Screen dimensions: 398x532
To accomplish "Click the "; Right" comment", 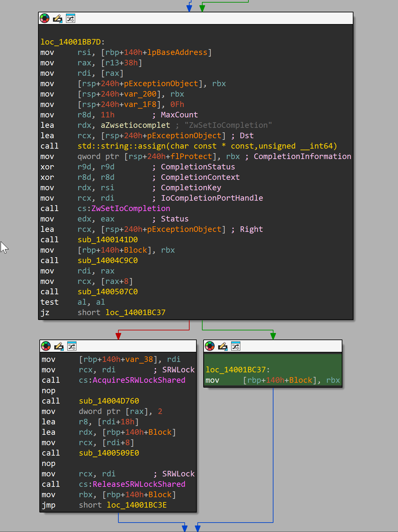I will point(247,229).
